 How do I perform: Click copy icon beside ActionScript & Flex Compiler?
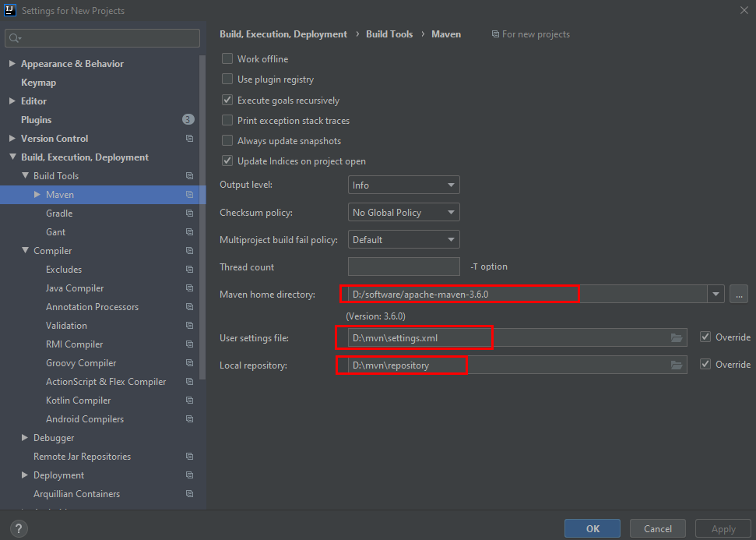point(189,382)
